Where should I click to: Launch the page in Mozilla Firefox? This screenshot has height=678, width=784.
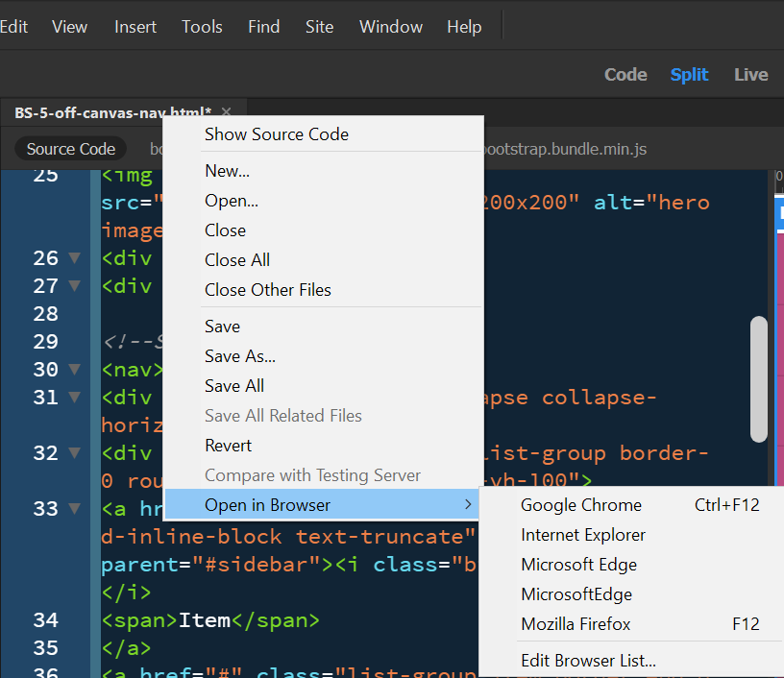pyautogui.click(x=576, y=623)
